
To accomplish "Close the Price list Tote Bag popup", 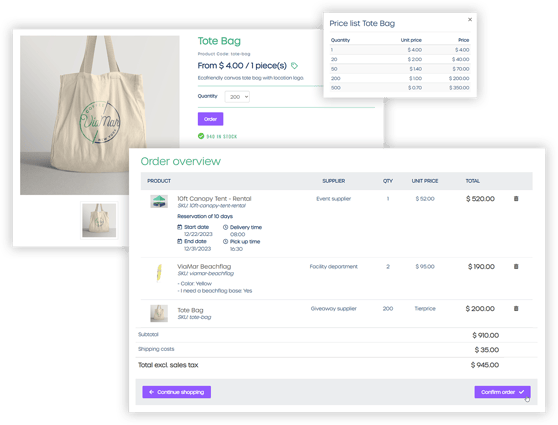I will tap(470, 20).
